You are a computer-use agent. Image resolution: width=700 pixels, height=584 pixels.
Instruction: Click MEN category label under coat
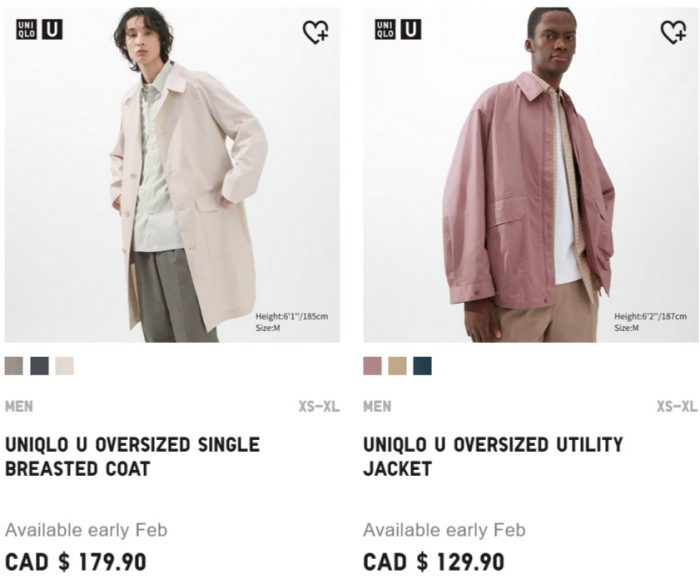point(19,406)
